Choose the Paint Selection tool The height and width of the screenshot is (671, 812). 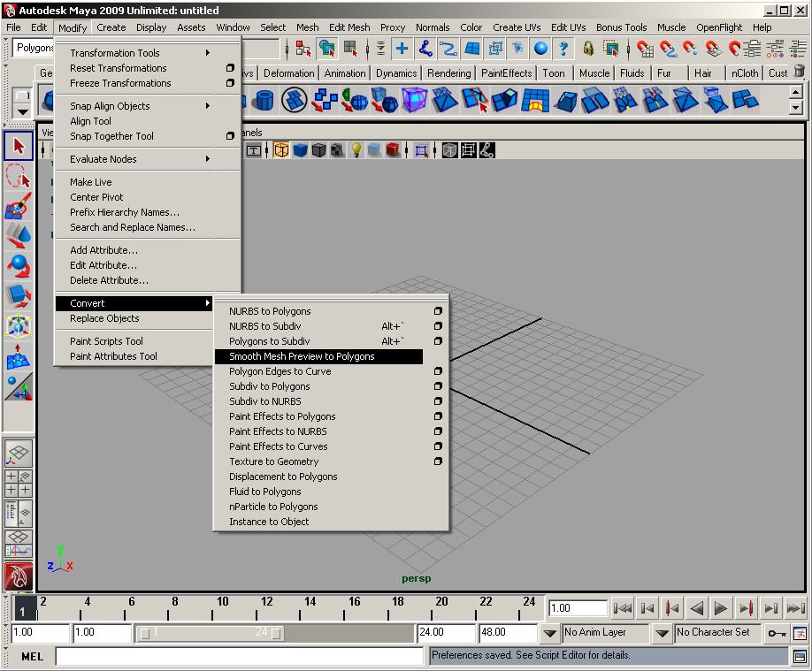19,206
